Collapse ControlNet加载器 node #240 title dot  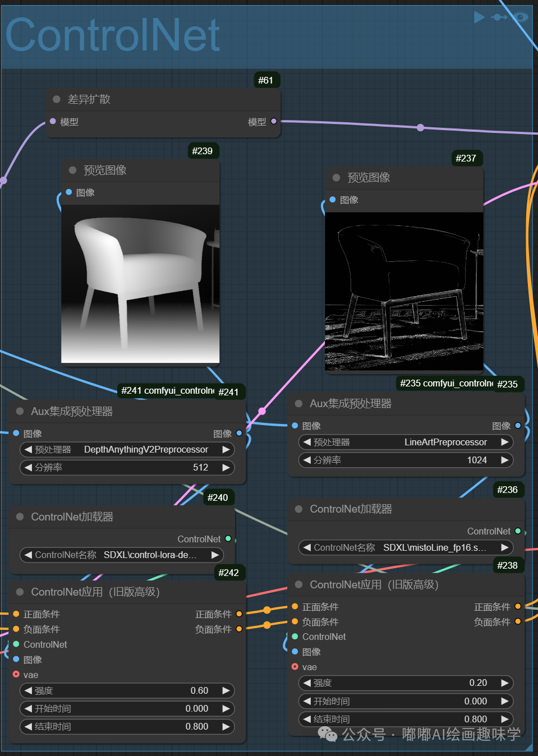point(20,517)
